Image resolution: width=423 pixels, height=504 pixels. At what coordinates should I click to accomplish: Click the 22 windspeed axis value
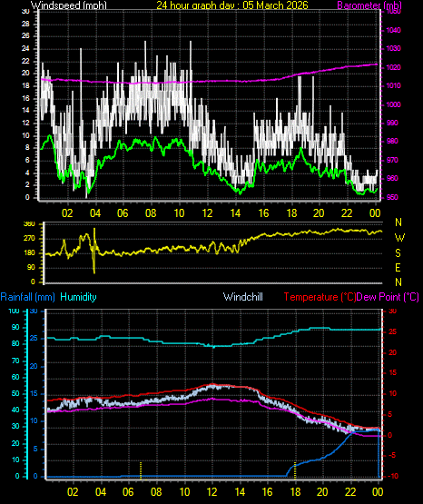(25, 61)
